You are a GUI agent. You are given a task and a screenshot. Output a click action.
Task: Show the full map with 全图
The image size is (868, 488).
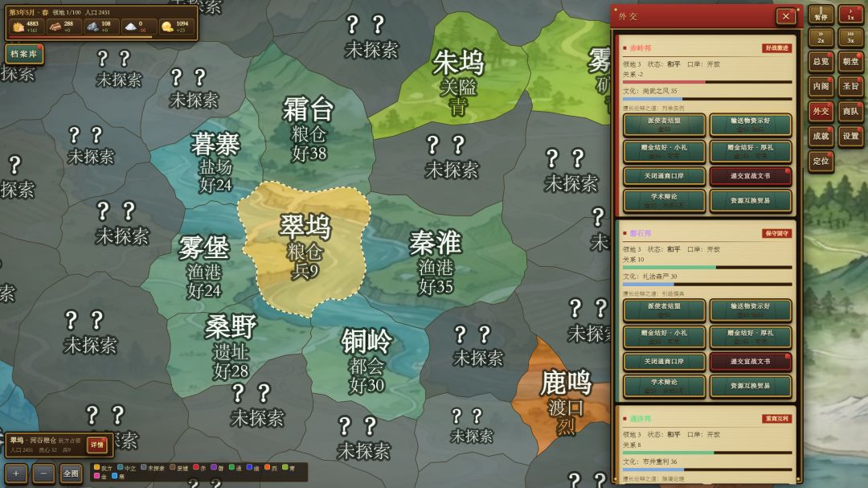(x=71, y=474)
